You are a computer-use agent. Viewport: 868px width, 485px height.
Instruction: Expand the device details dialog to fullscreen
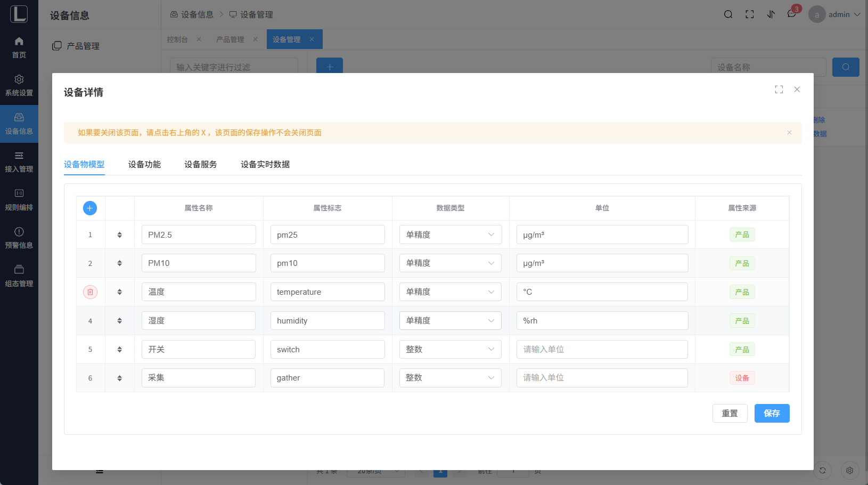tap(779, 90)
